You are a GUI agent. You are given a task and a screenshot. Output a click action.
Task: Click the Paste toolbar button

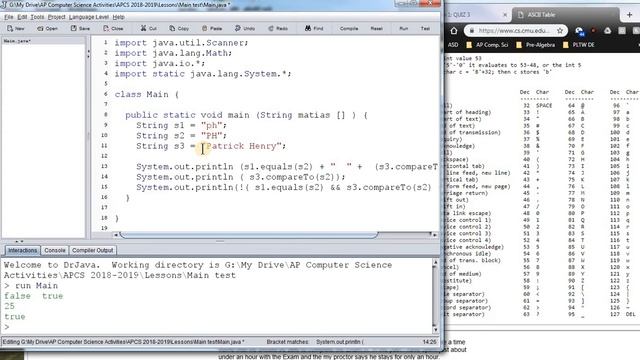(212, 29)
